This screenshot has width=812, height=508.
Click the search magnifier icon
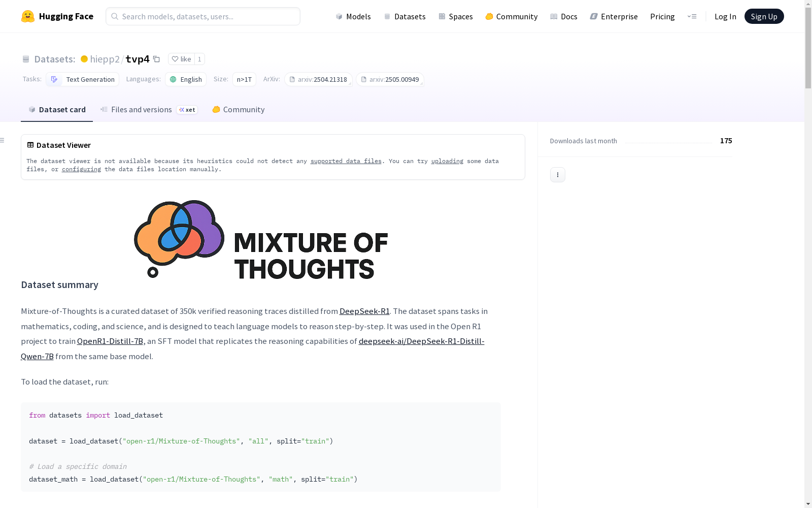coord(115,16)
